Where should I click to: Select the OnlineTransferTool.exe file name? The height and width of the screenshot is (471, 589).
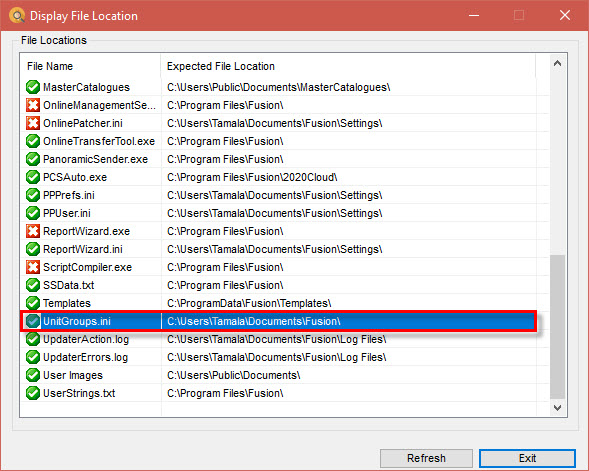[99, 141]
